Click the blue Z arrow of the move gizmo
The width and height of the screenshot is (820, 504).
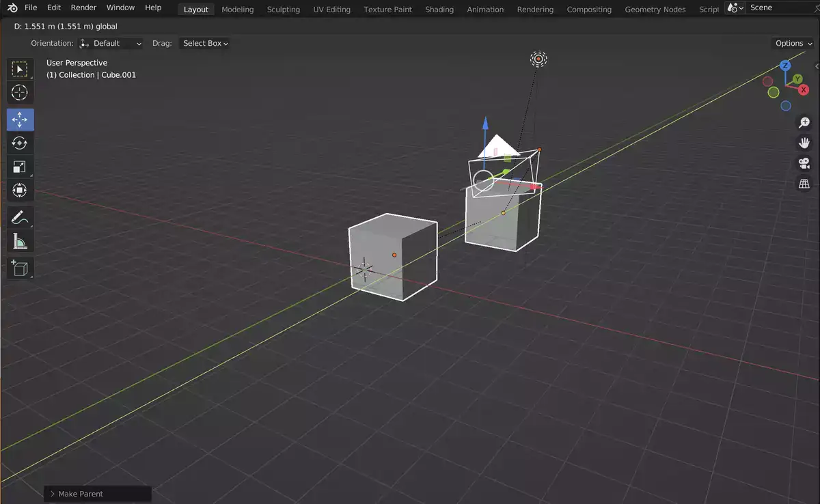485,123
